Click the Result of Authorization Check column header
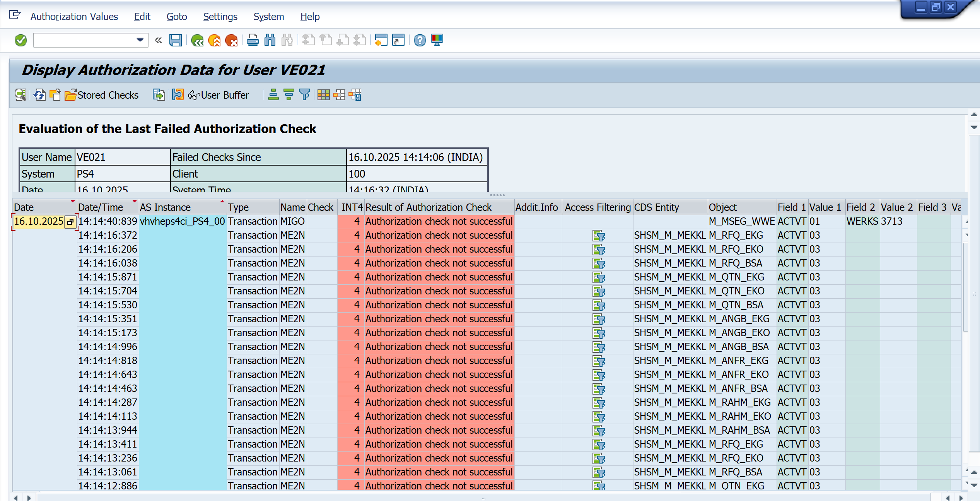This screenshot has width=980, height=501. pyautogui.click(x=428, y=207)
